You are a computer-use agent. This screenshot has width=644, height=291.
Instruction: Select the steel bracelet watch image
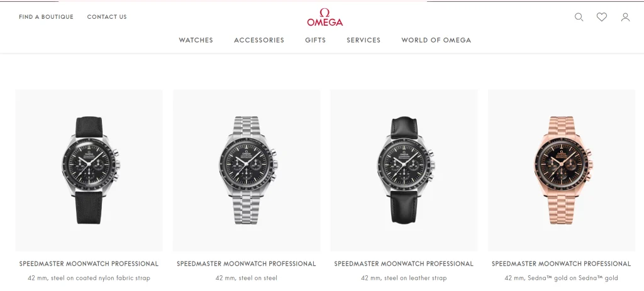coord(247,170)
